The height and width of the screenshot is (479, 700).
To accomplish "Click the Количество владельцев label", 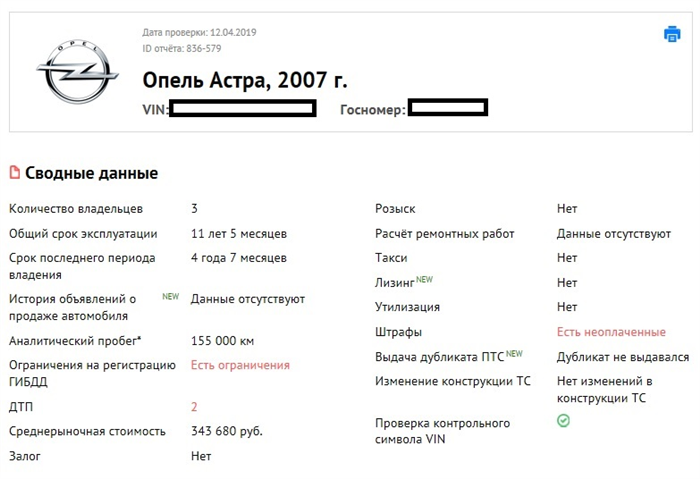I will 76,209.
